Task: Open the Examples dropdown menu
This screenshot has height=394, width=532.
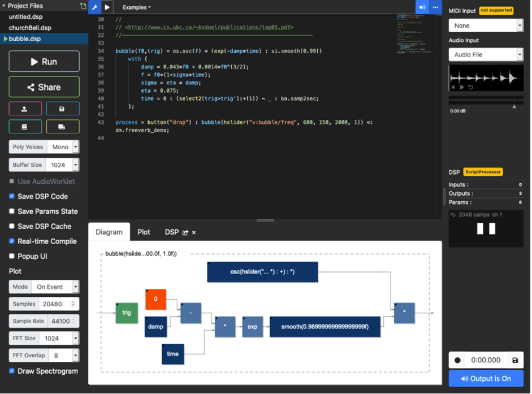Action: pyautogui.click(x=136, y=7)
